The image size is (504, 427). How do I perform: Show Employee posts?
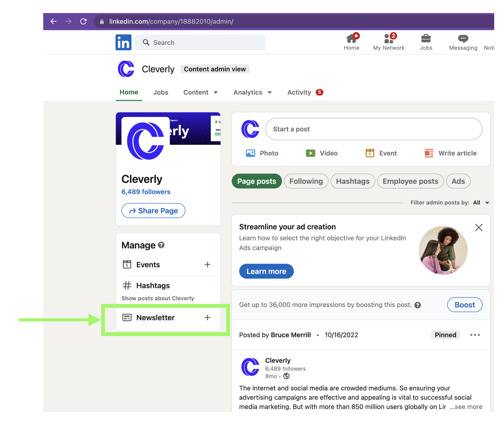pyautogui.click(x=410, y=181)
